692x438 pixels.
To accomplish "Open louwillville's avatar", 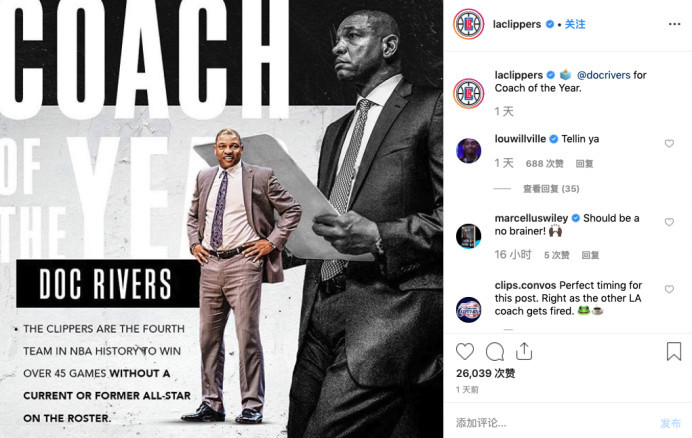I will 469,151.
